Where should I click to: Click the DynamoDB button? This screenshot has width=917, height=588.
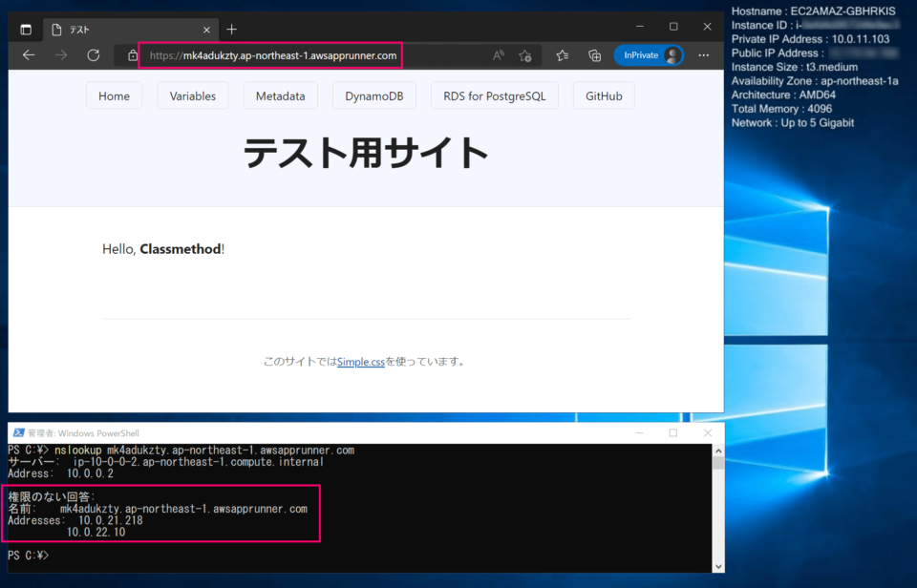(373, 95)
